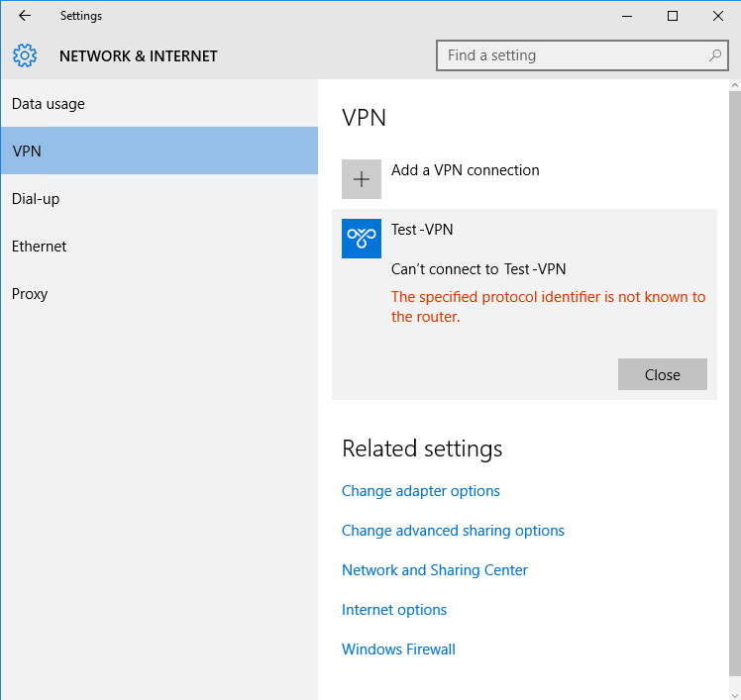Close the Settings window

(718, 16)
